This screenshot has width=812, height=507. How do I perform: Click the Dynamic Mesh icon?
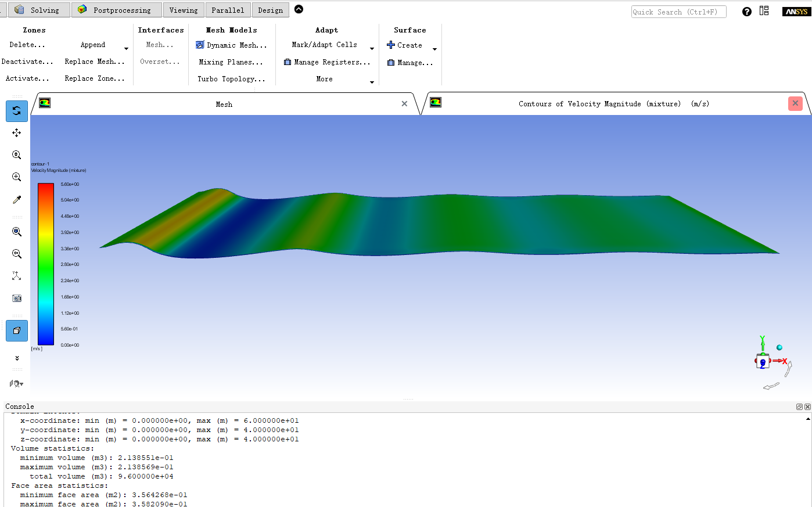tap(200, 45)
